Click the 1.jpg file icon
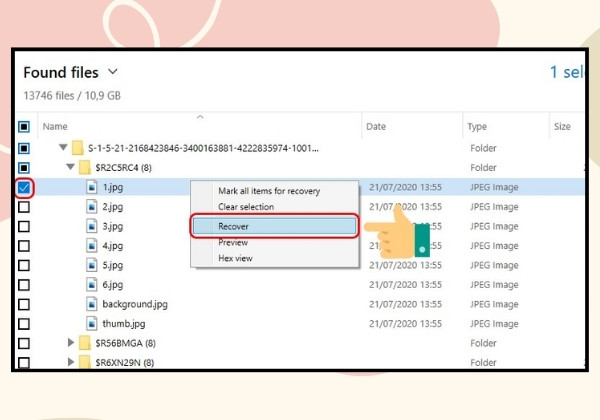600x420 pixels. click(91, 187)
